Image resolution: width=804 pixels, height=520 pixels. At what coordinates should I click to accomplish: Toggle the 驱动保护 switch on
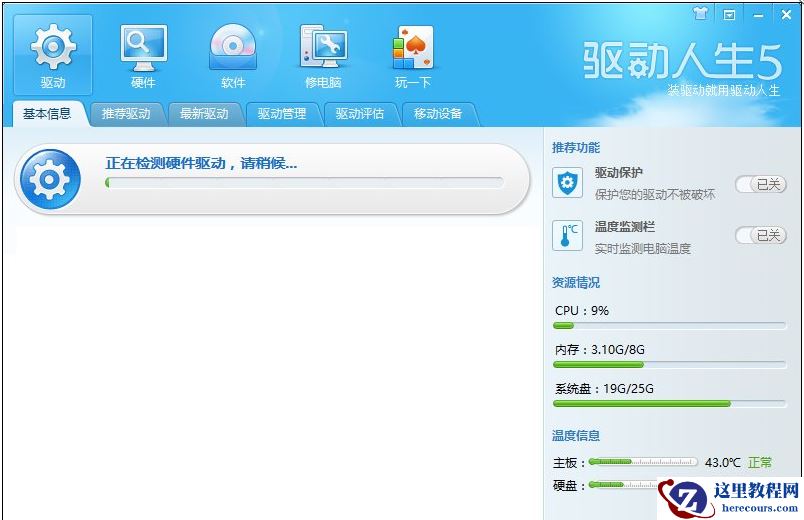click(761, 184)
